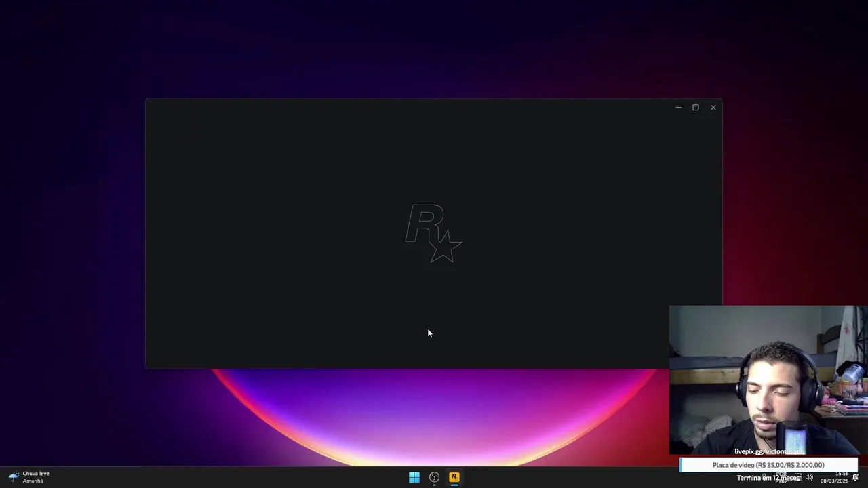Minimize the Rockstar Games Launcher window

[678, 108]
